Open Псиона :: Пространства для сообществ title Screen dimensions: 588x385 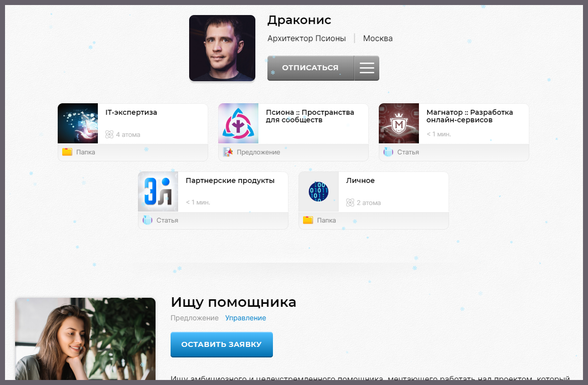(310, 116)
